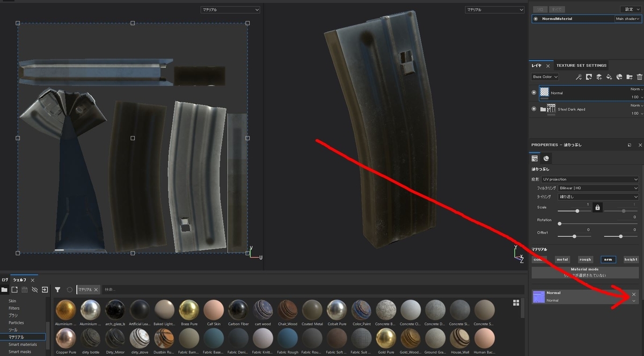Open shelf folder icon
Screen dimensions: 644x356
[4, 289]
